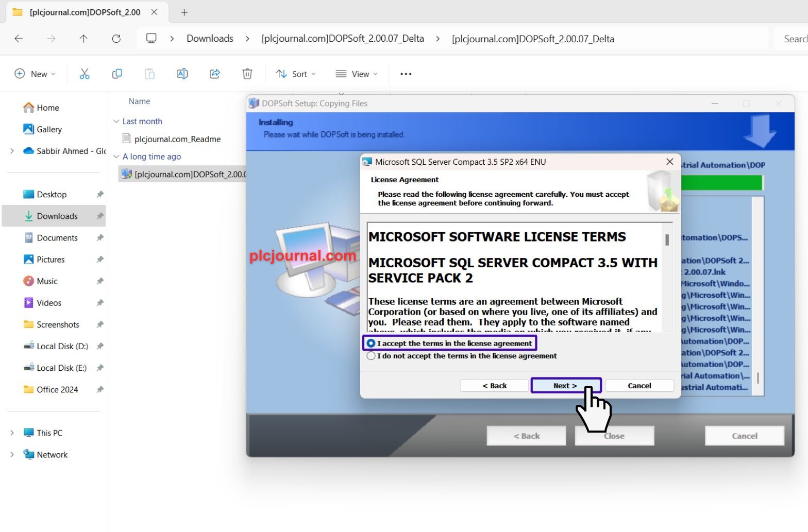Click Downloads in the address breadcrumb
This screenshot has height=532, width=808.
[x=210, y=39]
